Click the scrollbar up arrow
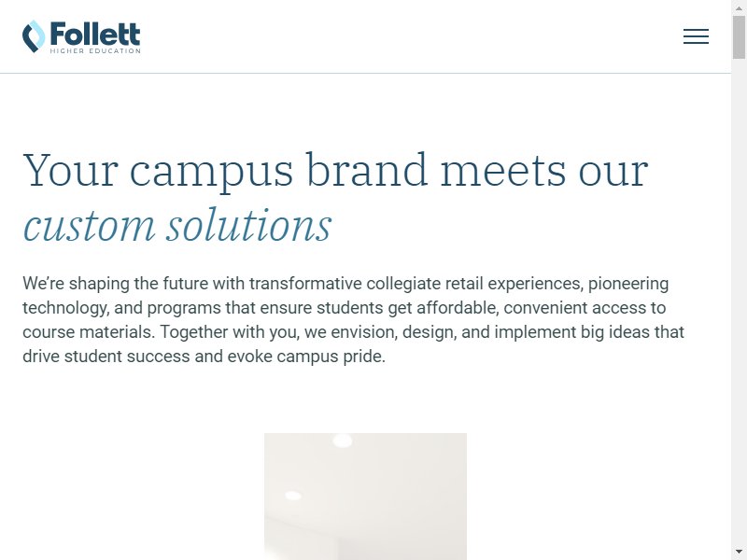 (739, 7)
